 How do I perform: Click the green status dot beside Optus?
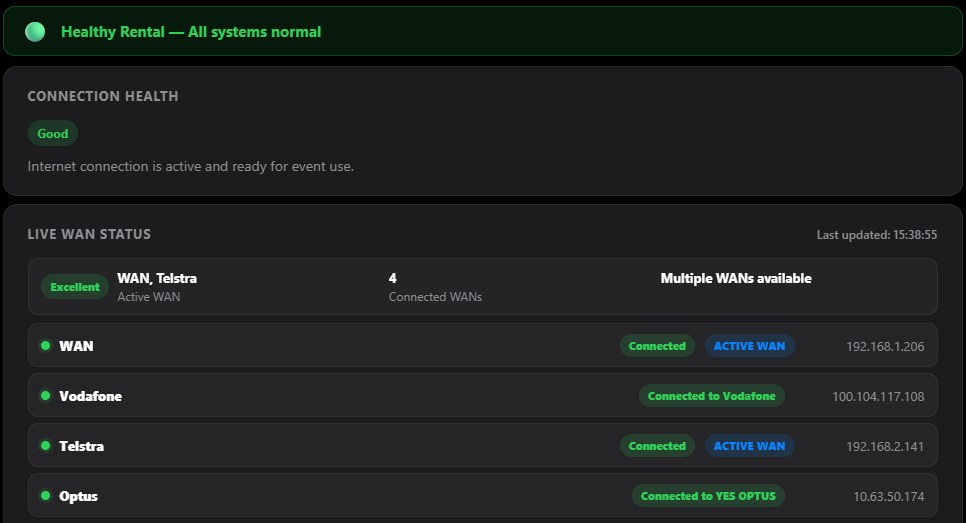45,495
